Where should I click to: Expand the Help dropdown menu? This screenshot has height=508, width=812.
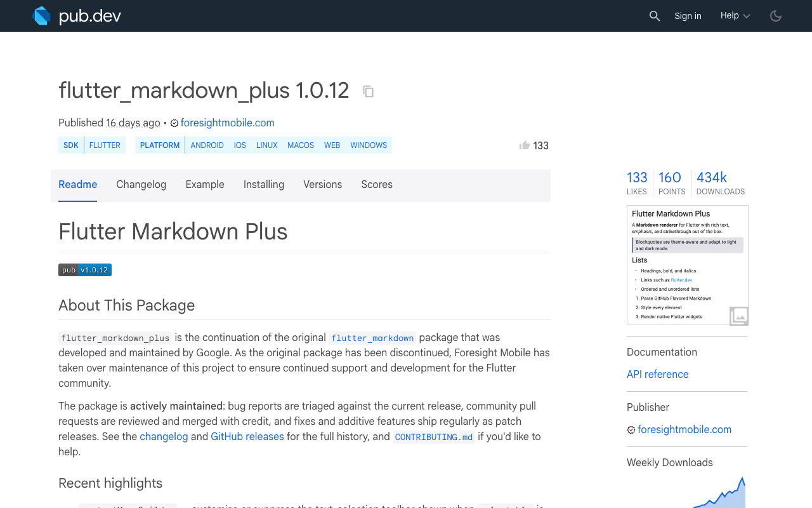tap(735, 16)
